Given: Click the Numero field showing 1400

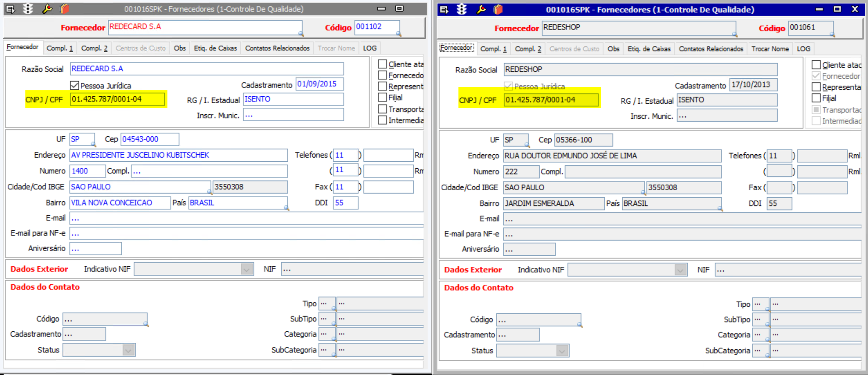Looking at the screenshot, I should click(88, 171).
